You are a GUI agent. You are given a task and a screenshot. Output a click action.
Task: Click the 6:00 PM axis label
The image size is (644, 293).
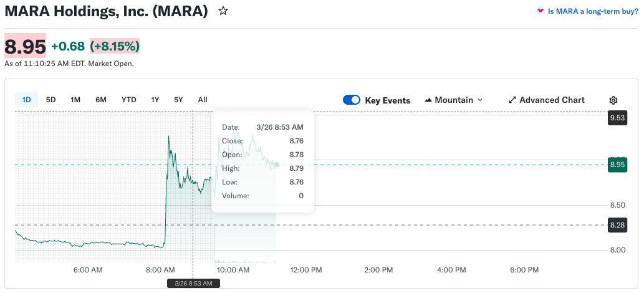click(x=524, y=270)
